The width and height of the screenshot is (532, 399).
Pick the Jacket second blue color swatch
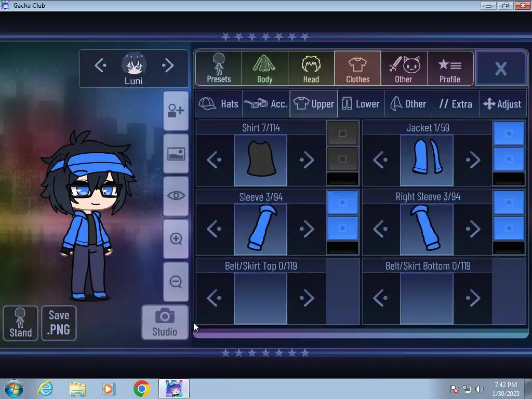point(509,159)
